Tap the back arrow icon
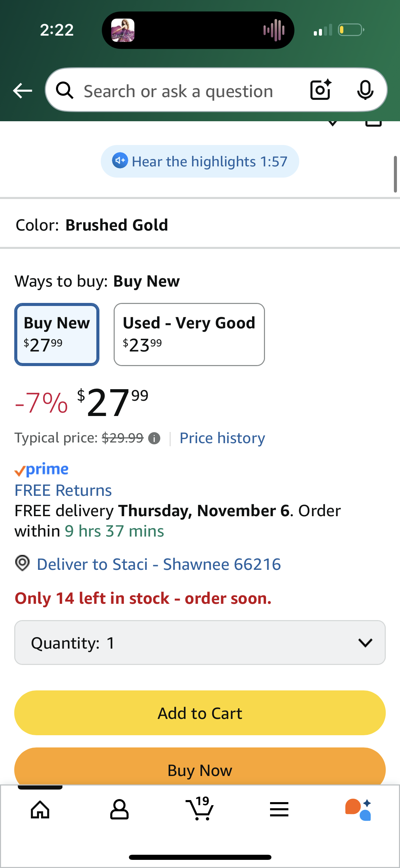Image resolution: width=400 pixels, height=868 pixels. 22,91
